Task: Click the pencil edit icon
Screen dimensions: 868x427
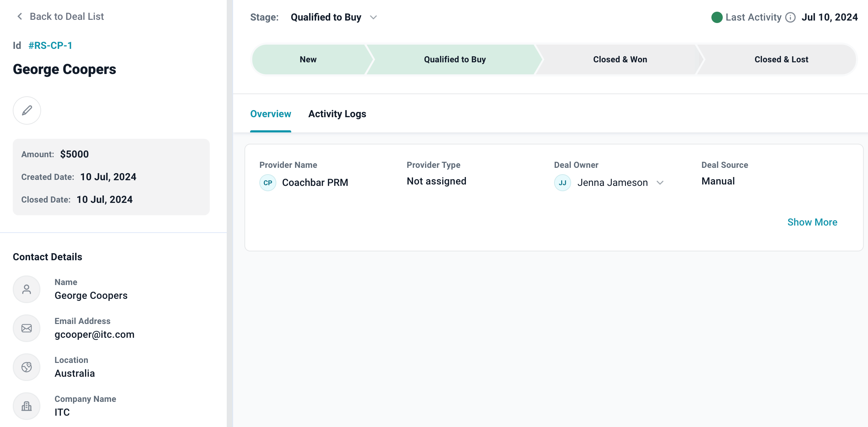Action: coord(27,110)
